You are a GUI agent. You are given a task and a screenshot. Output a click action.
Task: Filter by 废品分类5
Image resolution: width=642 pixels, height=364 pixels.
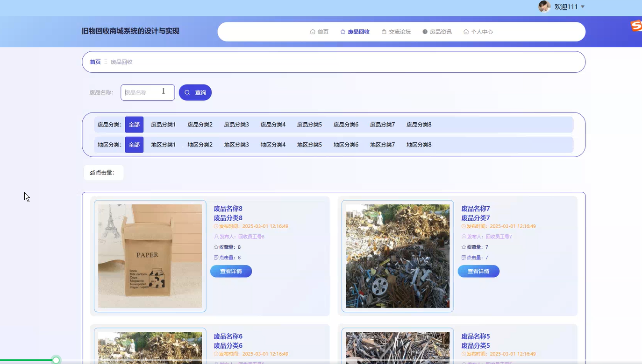(x=309, y=125)
